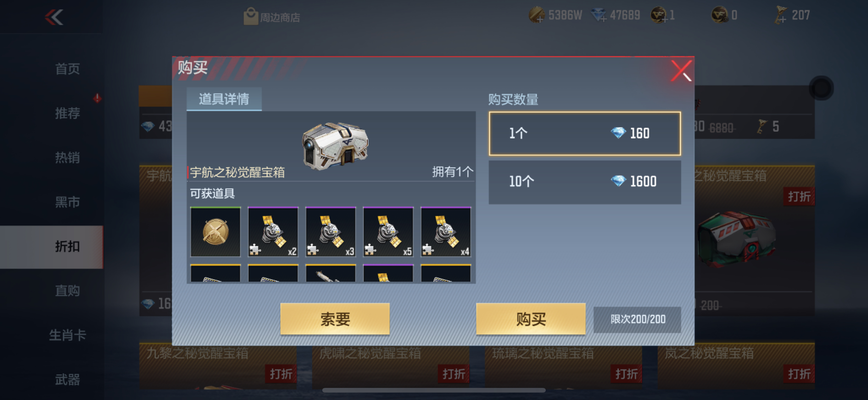Click the 索要 request button

point(335,319)
